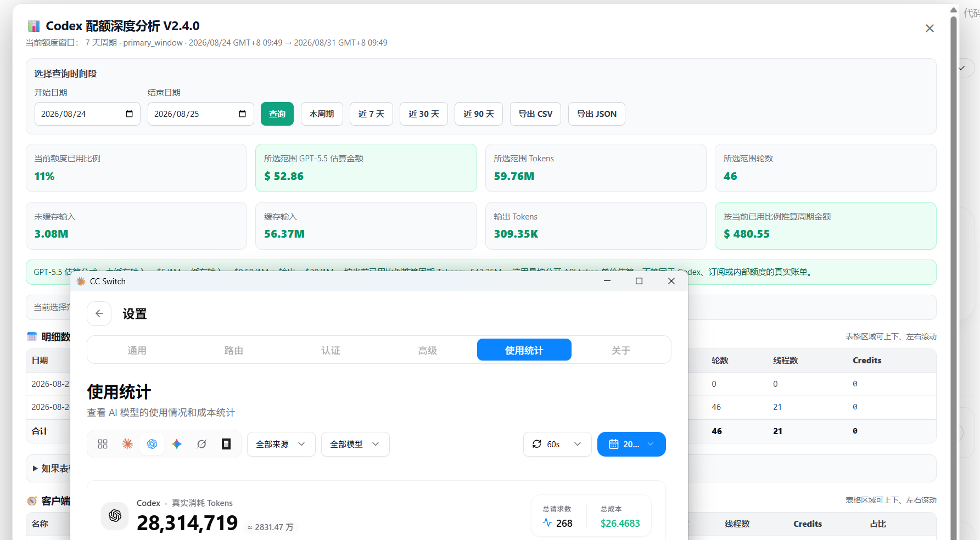Click the 轮数 column header
Screen dimensions: 980x540
[x=720, y=360]
